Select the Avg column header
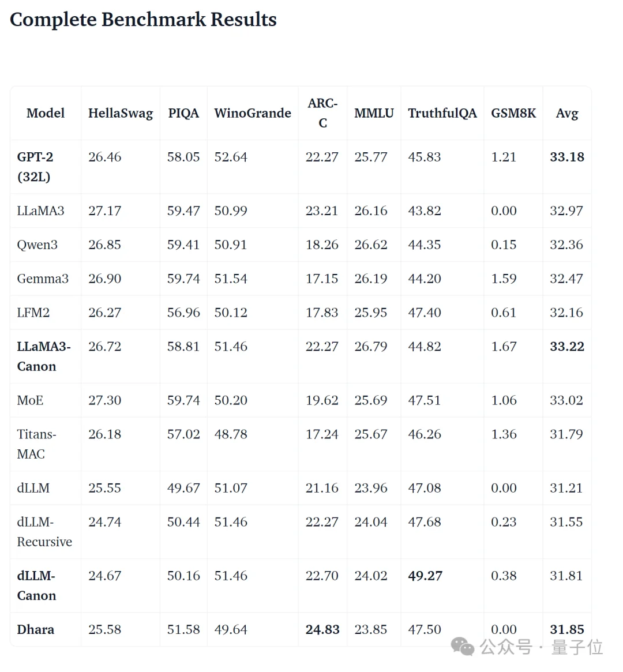Viewport: 623px width, 672px height. (x=567, y=113)
